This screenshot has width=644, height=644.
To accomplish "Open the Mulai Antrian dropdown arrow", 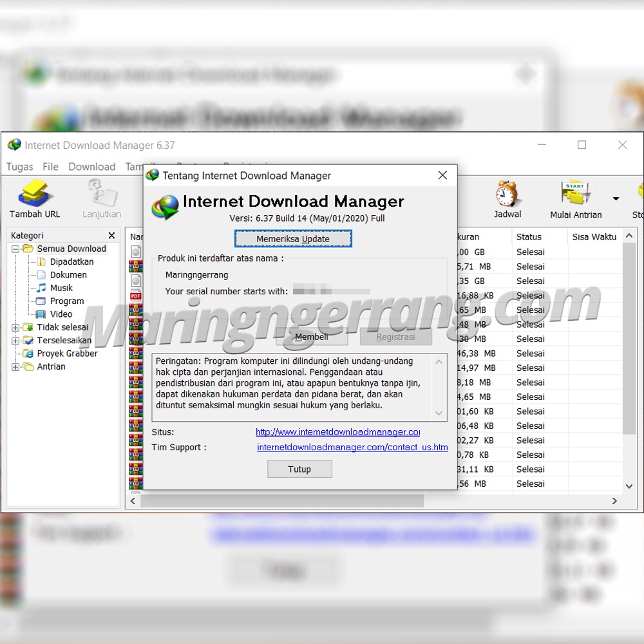I will pyautogui.click(x=616, y=199).
